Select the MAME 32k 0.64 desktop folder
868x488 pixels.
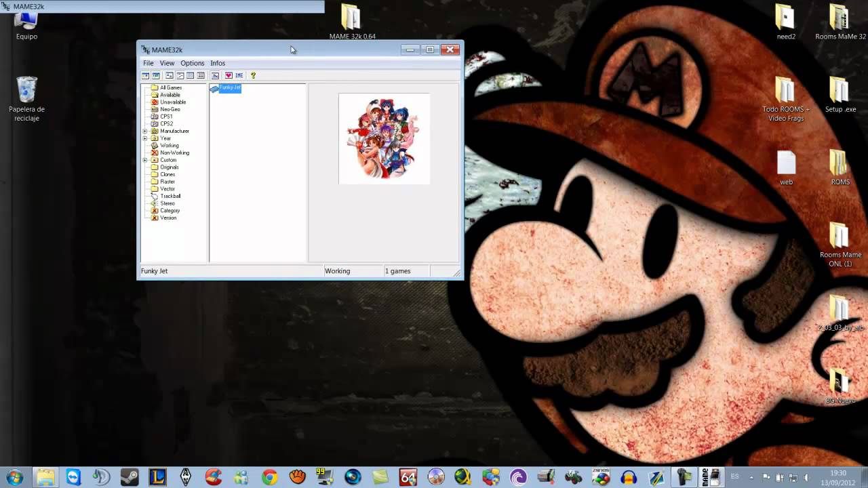(x=352, y=22)
